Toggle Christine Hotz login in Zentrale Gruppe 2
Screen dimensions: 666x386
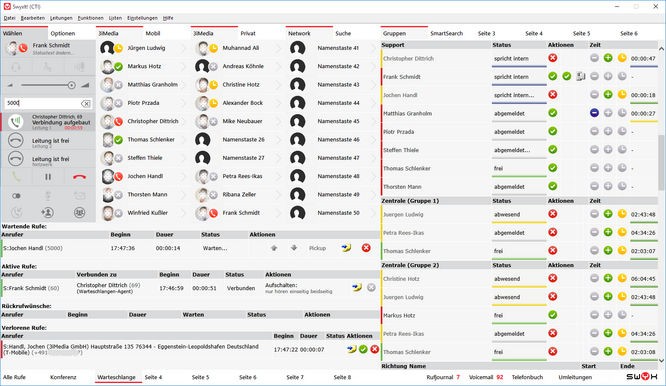pyautogui.click(x=553, y=278)
